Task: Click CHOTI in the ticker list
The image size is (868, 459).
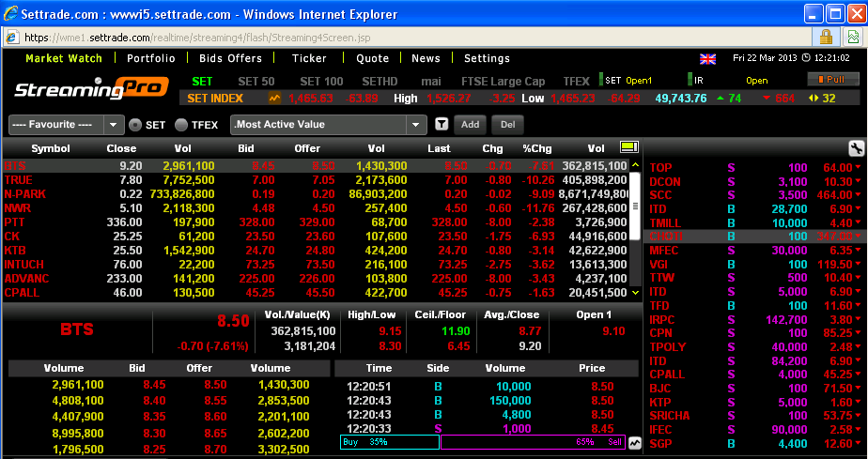Action: pos(666,237)
